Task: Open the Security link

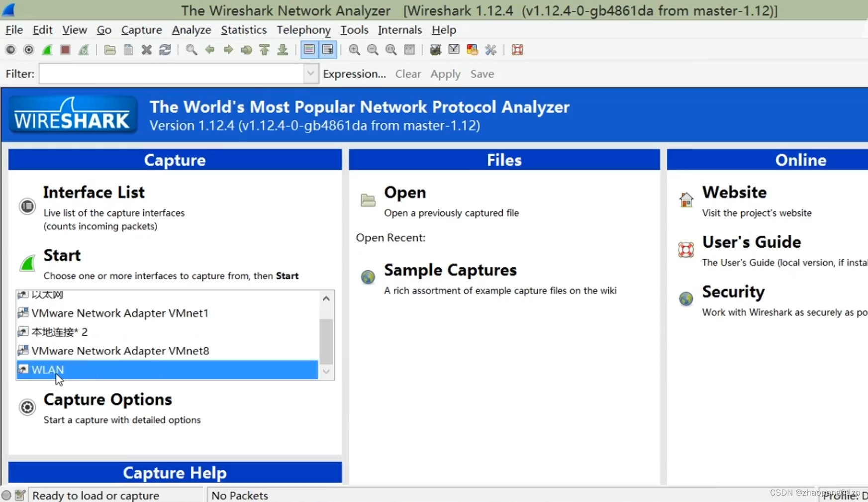Action: click(734, 292)
